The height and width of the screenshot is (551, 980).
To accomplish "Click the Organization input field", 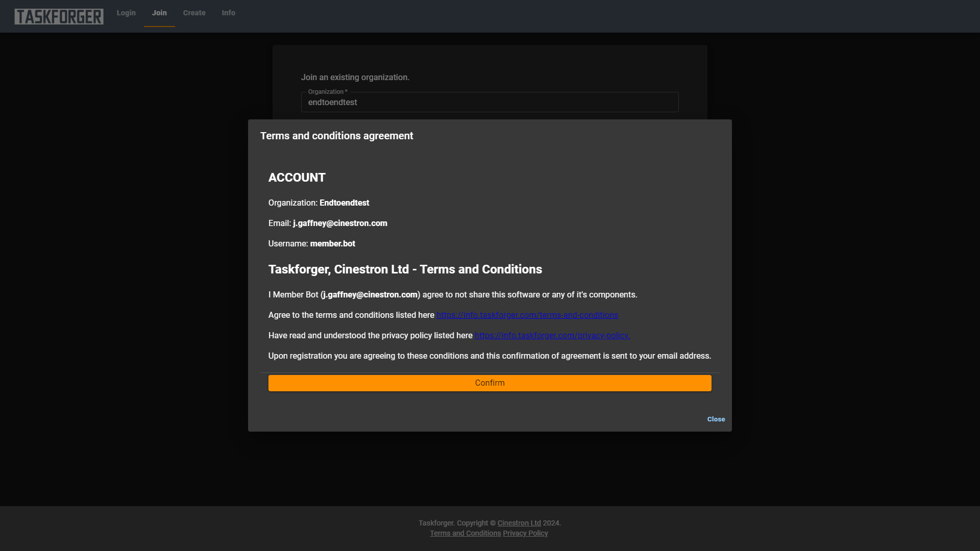I will tap(489, 103).
